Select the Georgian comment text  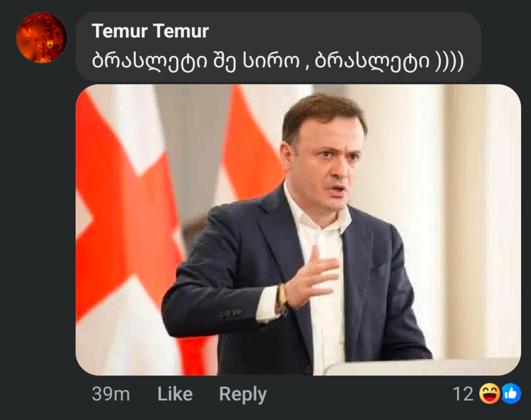click(280, 60)
